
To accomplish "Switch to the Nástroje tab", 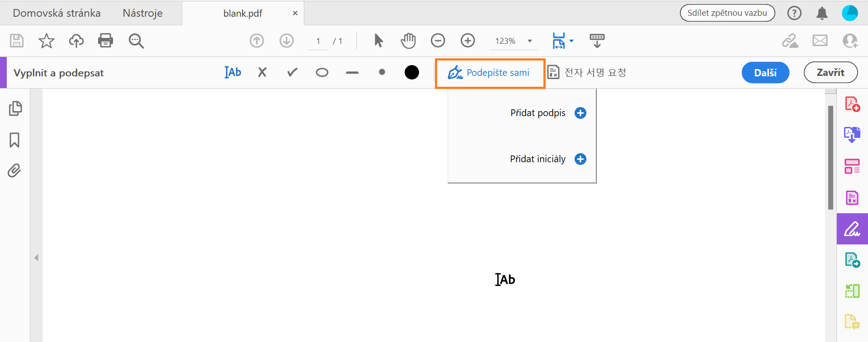I will click(142, 13).
